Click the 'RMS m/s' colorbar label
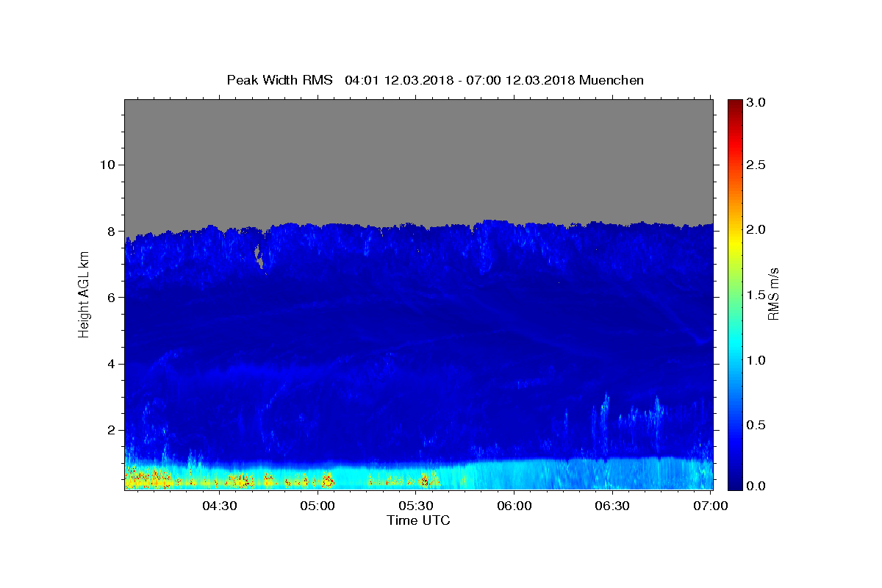This screenshot has width=882, height=588. [x=772, y=294]
